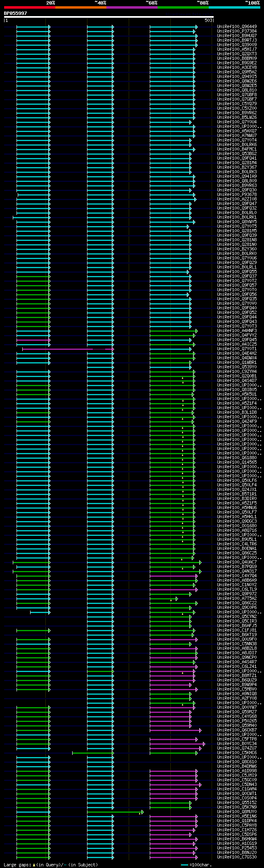Select the UniRef100_Q4N317 label

pyautogui.click(x=237, y=571)
